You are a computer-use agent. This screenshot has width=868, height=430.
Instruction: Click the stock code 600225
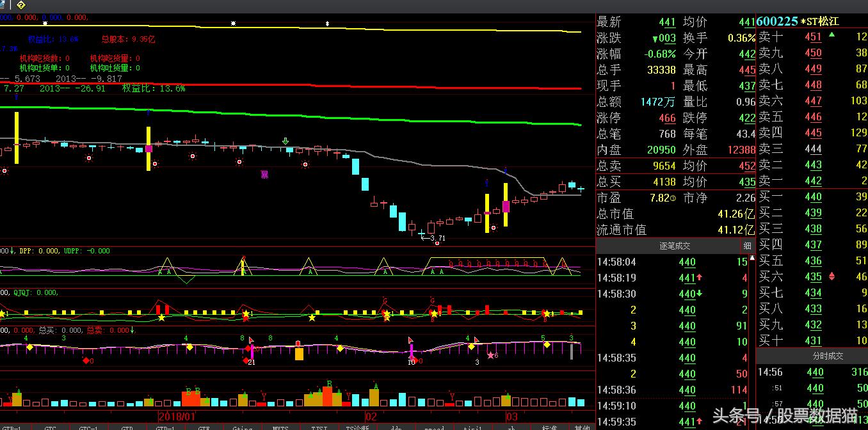pyautogui.click(x=777, y=21)
